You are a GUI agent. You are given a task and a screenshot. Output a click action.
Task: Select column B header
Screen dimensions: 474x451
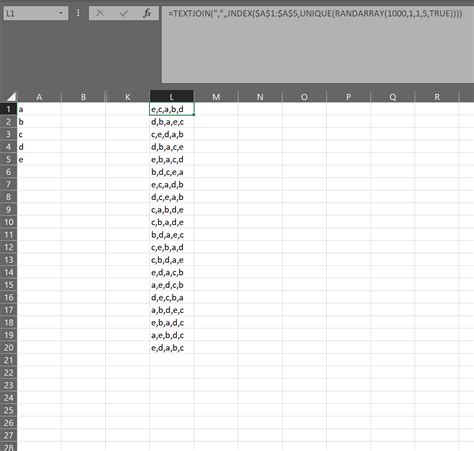(x=83, y=97)
